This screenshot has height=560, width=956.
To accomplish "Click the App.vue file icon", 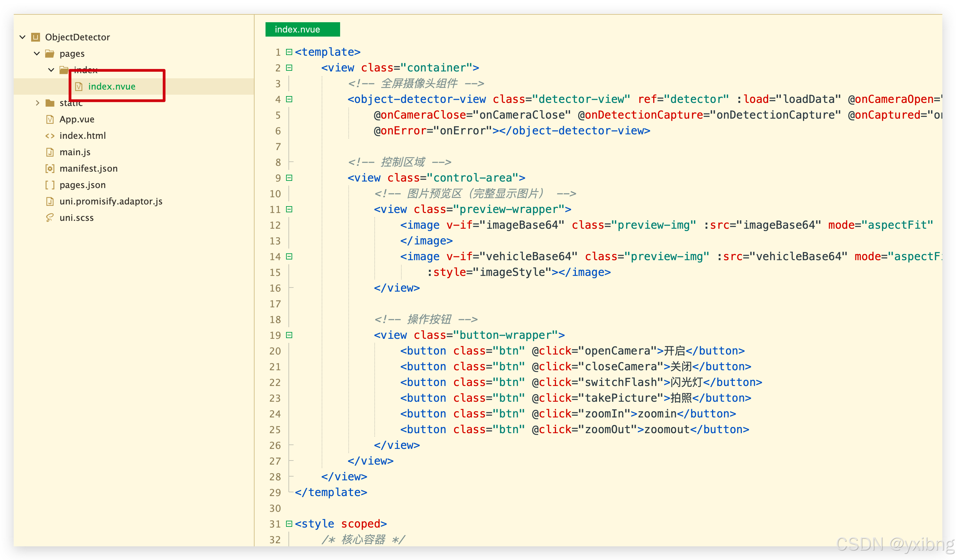I will point(50,119).
